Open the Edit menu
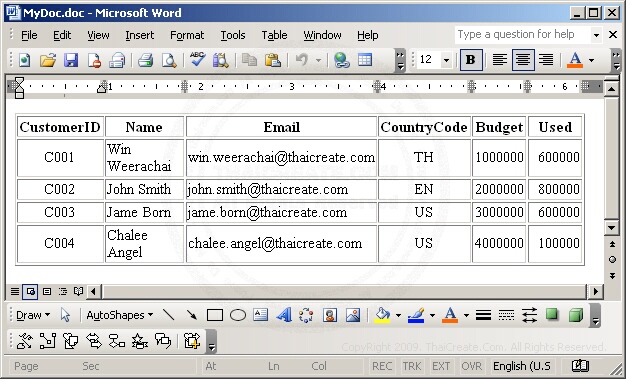 point(62,35)
